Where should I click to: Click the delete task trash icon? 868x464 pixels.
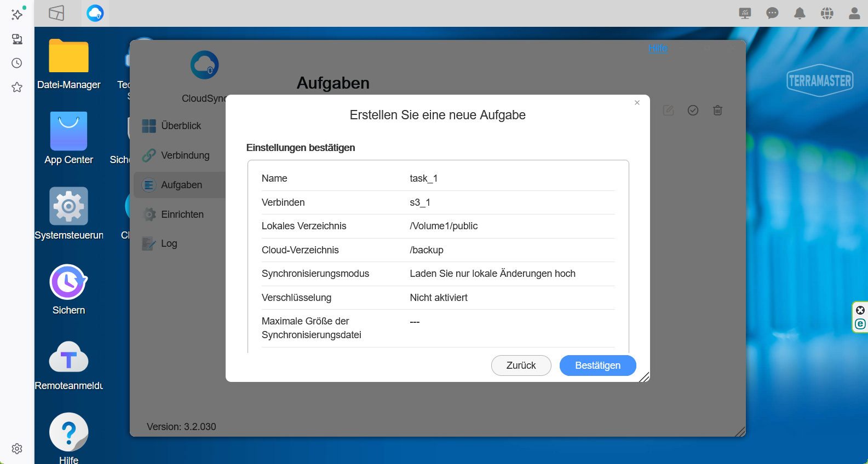717,111
